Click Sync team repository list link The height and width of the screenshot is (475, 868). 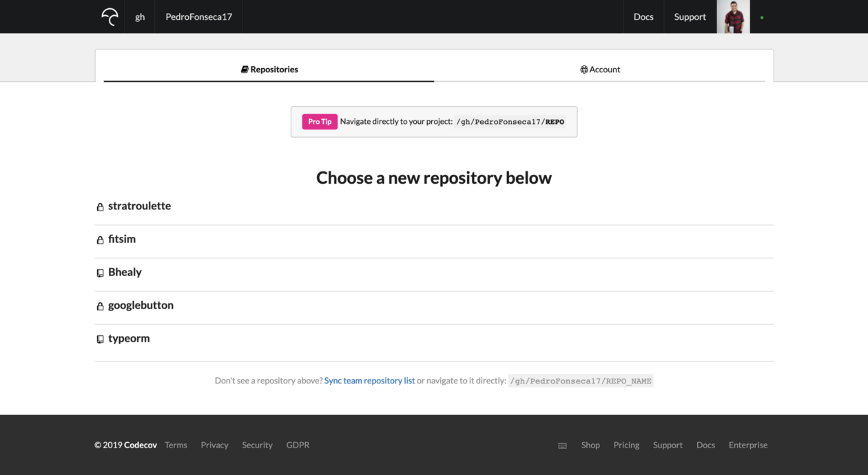[x=369, y=381]
